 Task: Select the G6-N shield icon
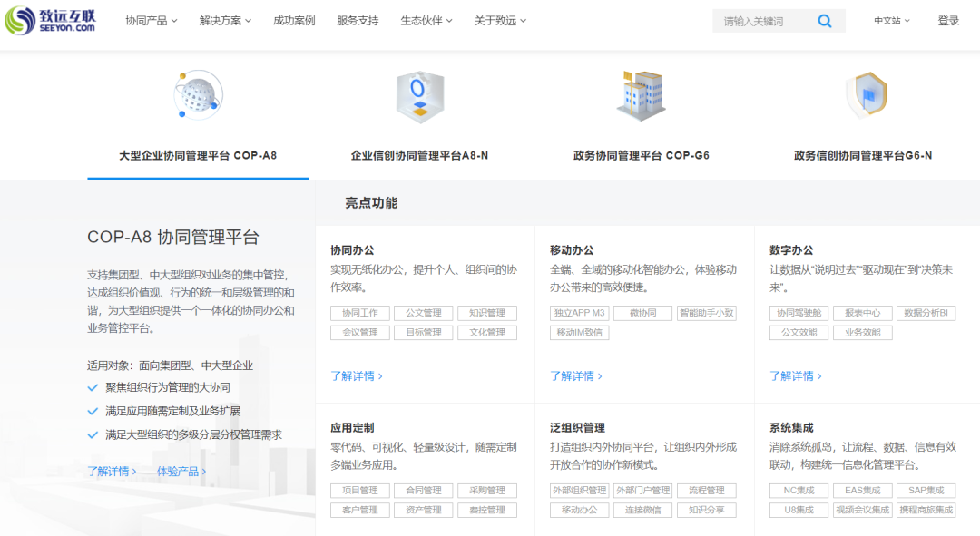coord(866,95)
